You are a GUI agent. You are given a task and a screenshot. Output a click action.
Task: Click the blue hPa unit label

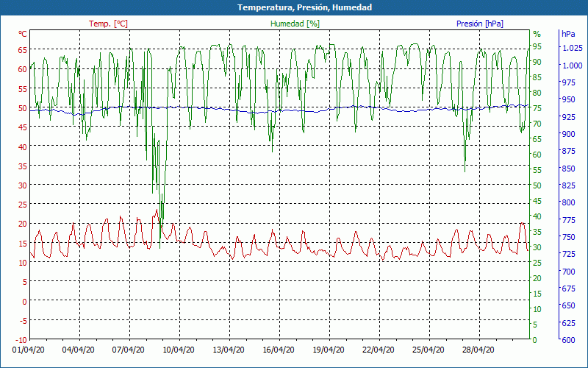(x=568, y=34)
